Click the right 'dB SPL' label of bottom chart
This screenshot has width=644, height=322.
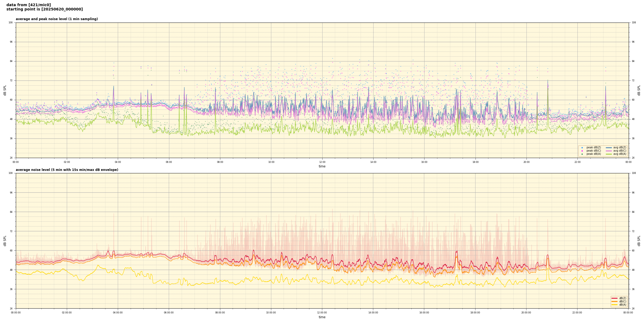(639, 241)
